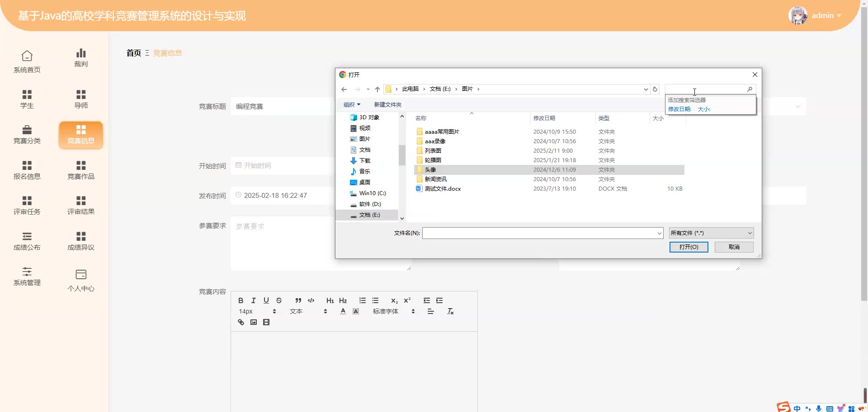Clear text formatting in the editor

tap(450, 311)
